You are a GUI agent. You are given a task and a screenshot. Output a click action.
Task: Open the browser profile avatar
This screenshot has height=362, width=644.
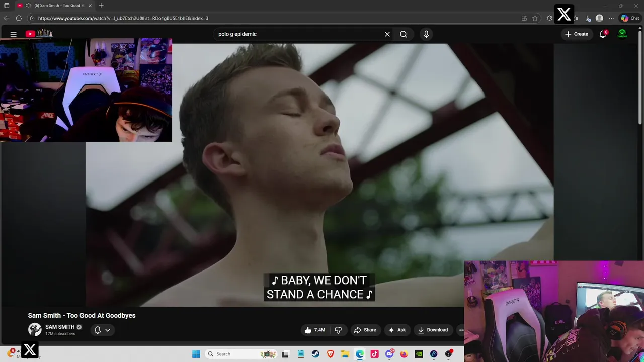599,18
